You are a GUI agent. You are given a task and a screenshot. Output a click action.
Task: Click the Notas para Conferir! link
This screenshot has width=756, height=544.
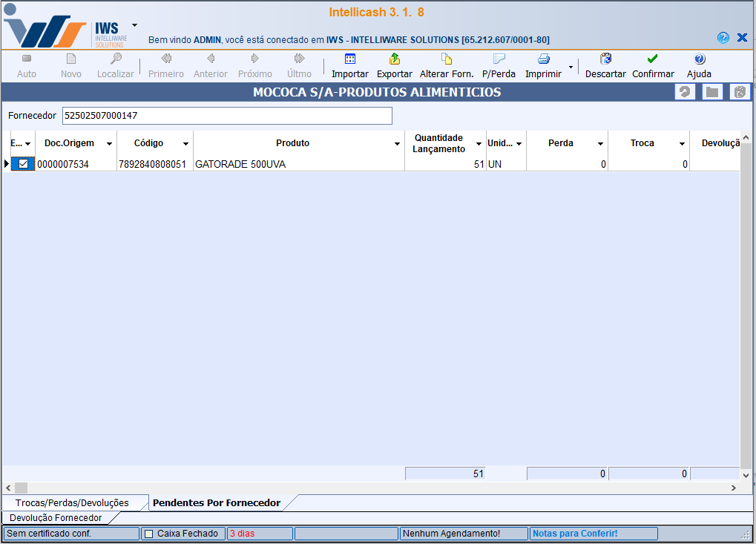(x=574, y=534)
